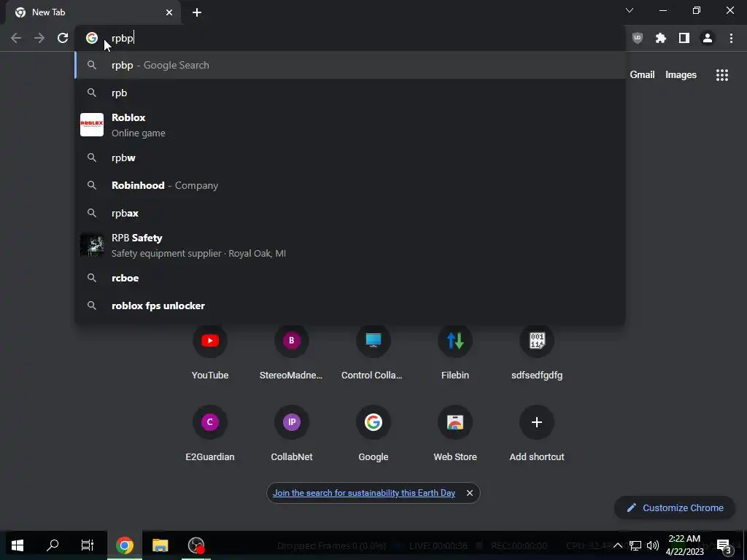Choose the 'rpbw' search suggestion
The width and height of the screenshot is (747, 560).
pyautogui.click(x=350, y=157)
